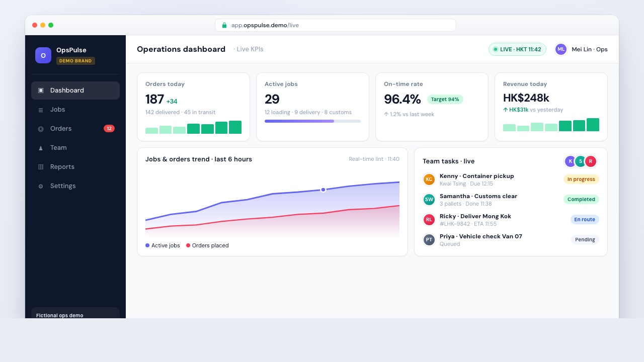Image resolution: width=644 pixels, height=362 pixels.
Task: Click the browser address bar
Action: 336,25
